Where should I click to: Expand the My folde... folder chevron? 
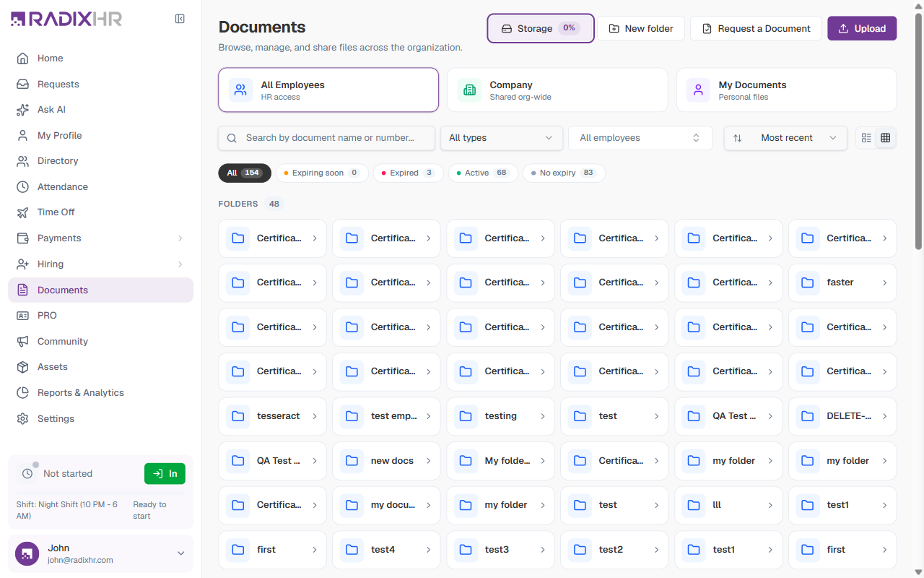tap(543, 461)
